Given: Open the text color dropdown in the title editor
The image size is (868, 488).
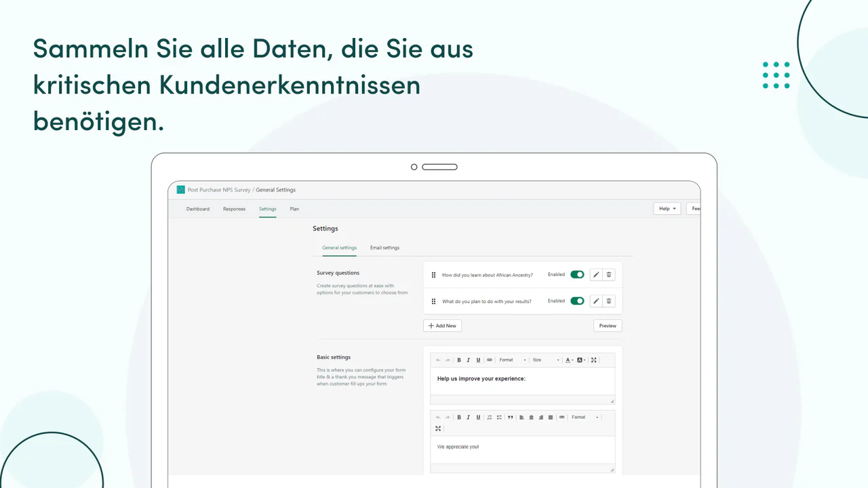Looking at the screenshot, I should click(x=570, y=360).
